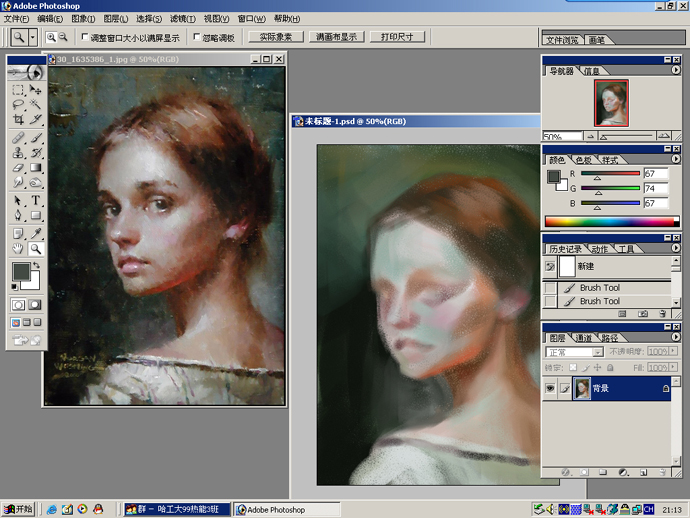Click create new snapshot camera icon
Viewport: 690px width, 518px height.
coord(643,314)
